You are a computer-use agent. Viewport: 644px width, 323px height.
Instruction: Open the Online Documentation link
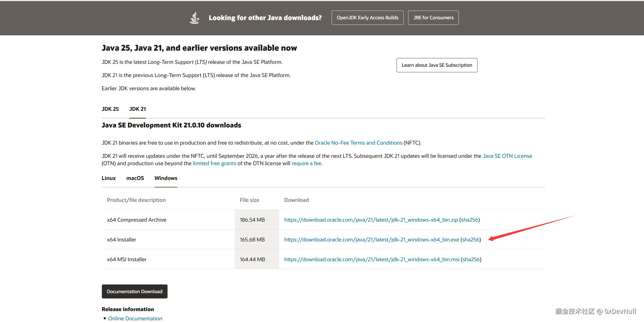[x=135, y=319]
